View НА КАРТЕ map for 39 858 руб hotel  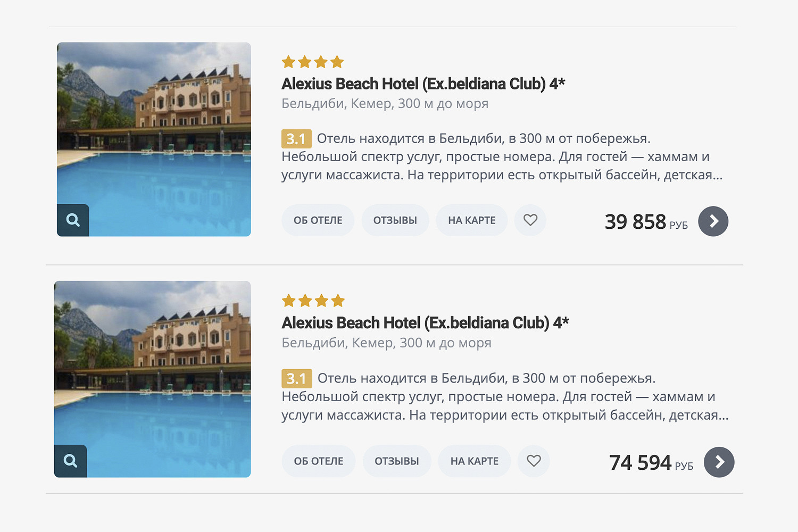point(471,220)
